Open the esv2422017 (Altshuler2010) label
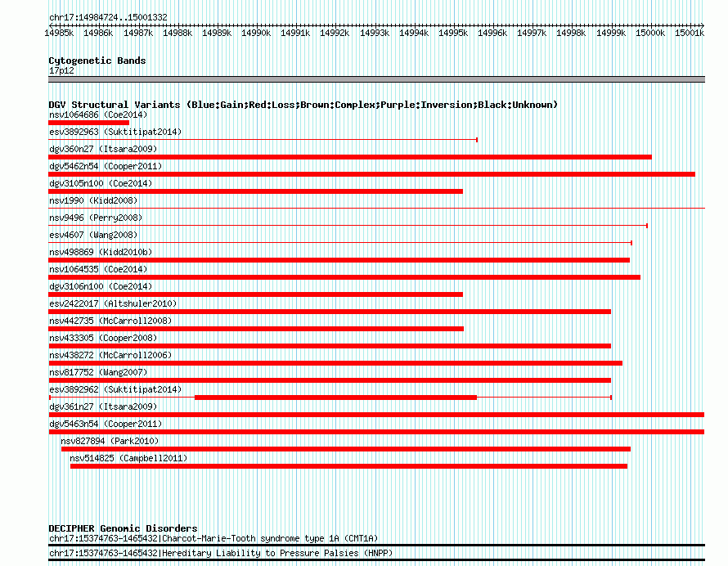This screenshot has width=728, height=566. point(113,303)
